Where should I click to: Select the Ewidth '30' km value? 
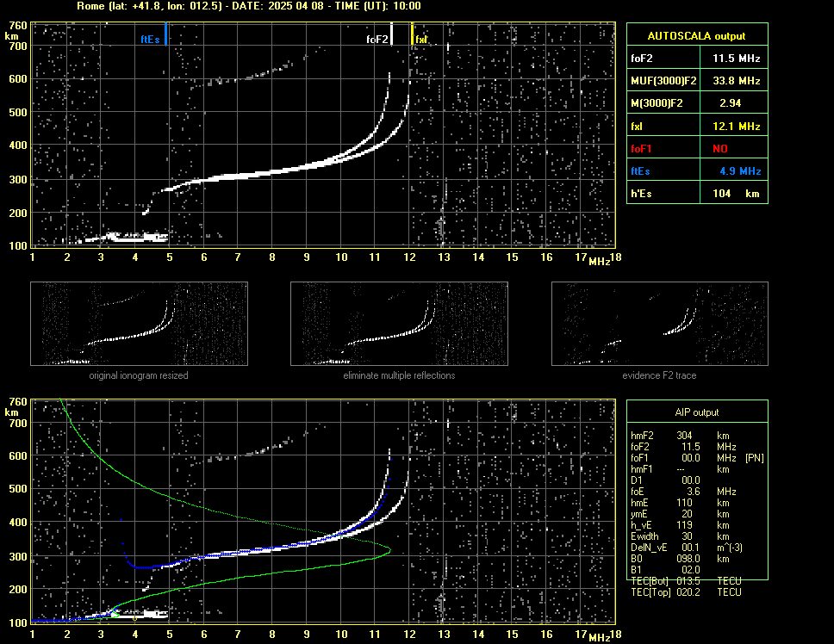(x=687, y=536)
